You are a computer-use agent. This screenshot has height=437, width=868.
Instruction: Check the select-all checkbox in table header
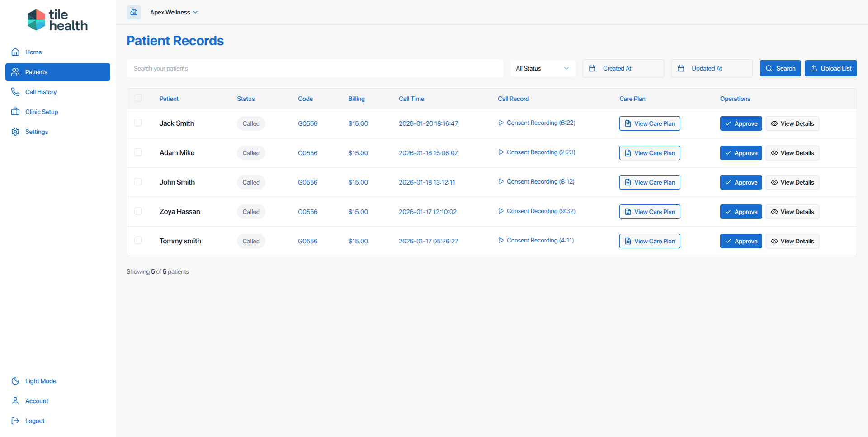[x=138, y=98]
